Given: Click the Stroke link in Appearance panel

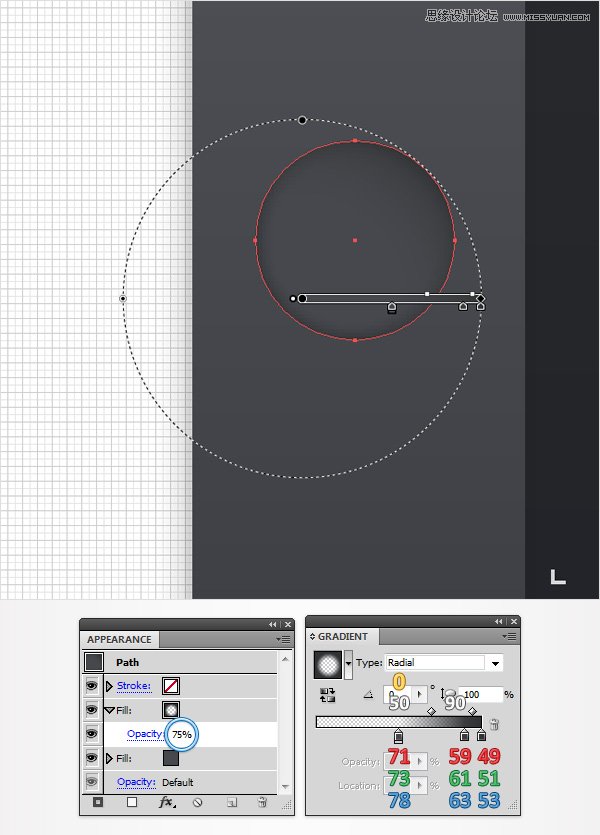Looking at the screenshot, I should click(x=134, y=686).
